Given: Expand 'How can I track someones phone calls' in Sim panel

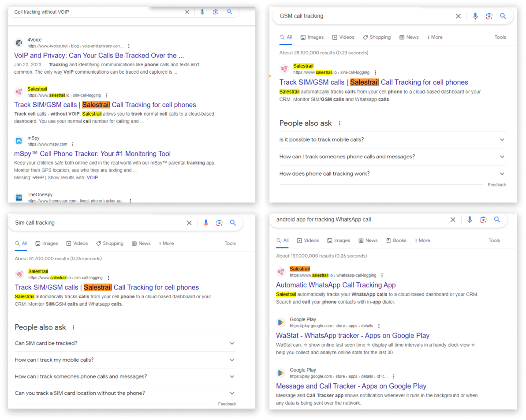Looking at the screenshot, I should 125,377.
